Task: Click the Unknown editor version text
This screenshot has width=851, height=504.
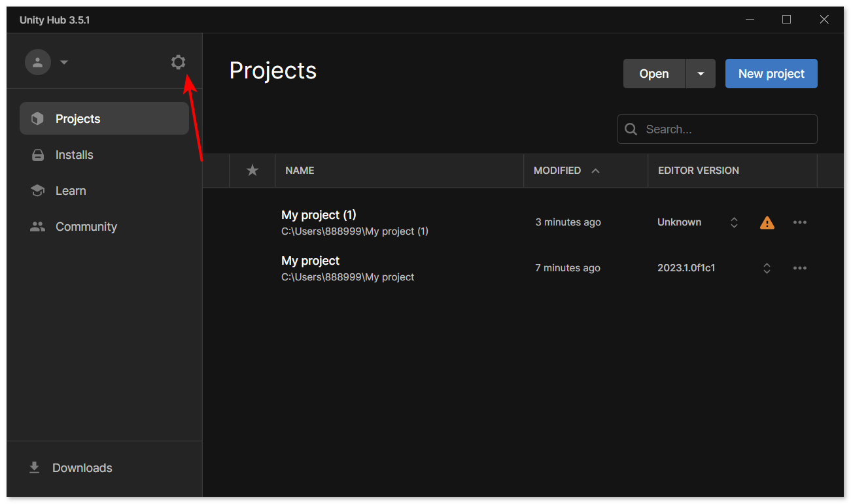Action: tap(679, 222)
